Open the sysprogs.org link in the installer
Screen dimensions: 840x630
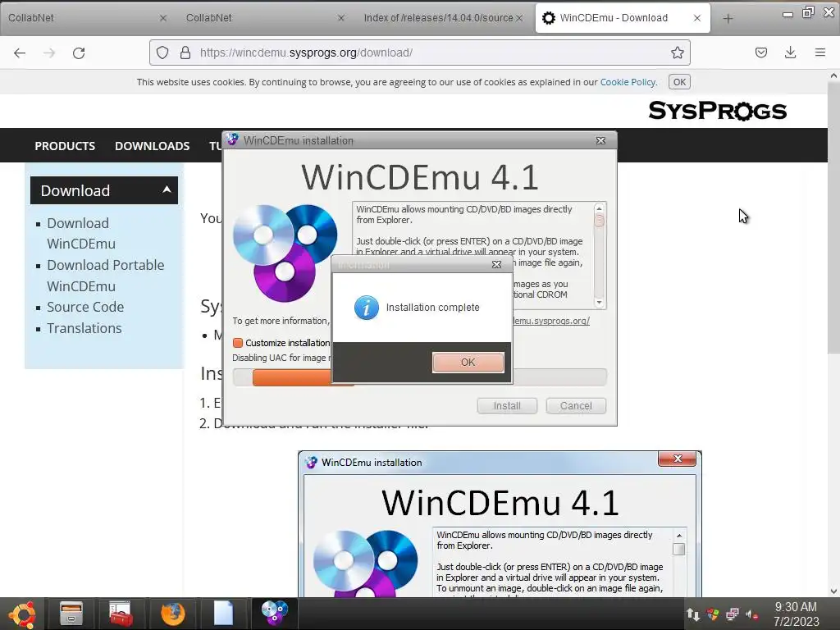[551, 321]
